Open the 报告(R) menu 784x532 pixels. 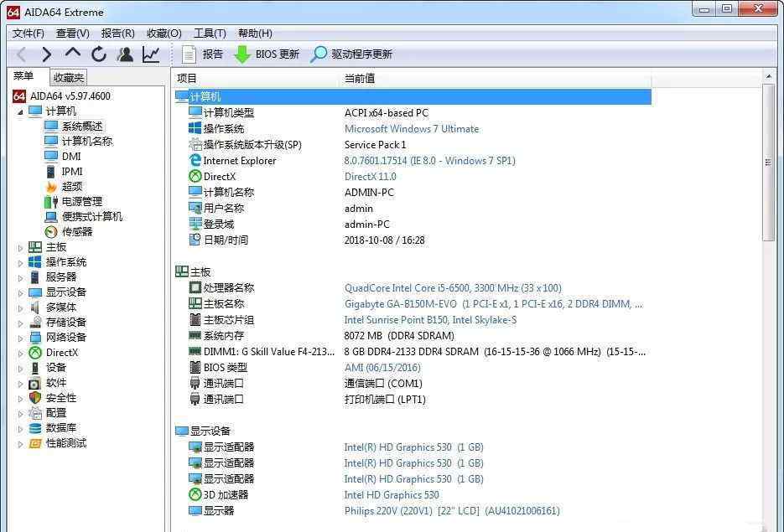(x=118, y=33)
